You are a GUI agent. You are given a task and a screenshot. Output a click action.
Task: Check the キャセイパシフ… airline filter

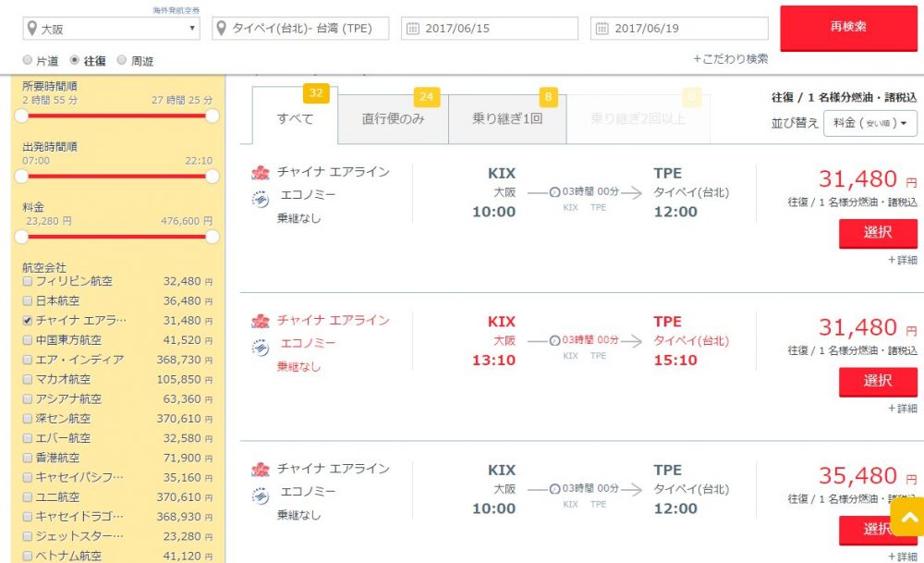click(27, 477)
